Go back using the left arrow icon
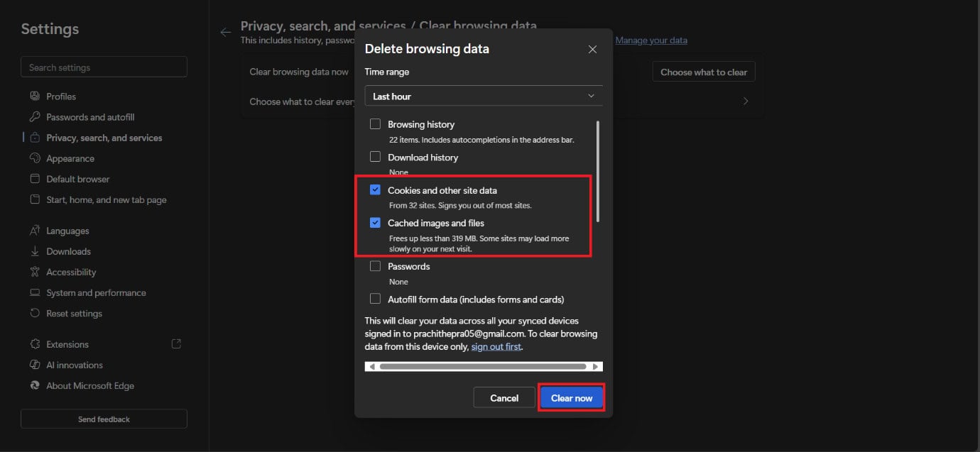This screenshot has width=980, height=452. point(226,32)
